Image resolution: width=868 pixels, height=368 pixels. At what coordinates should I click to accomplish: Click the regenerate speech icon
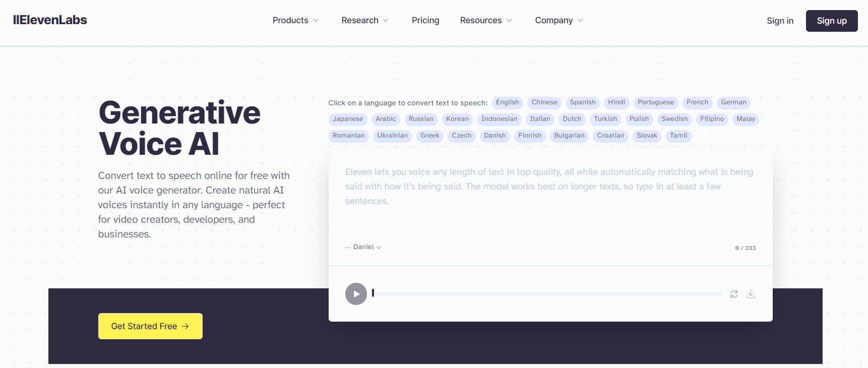coord(734,294)
